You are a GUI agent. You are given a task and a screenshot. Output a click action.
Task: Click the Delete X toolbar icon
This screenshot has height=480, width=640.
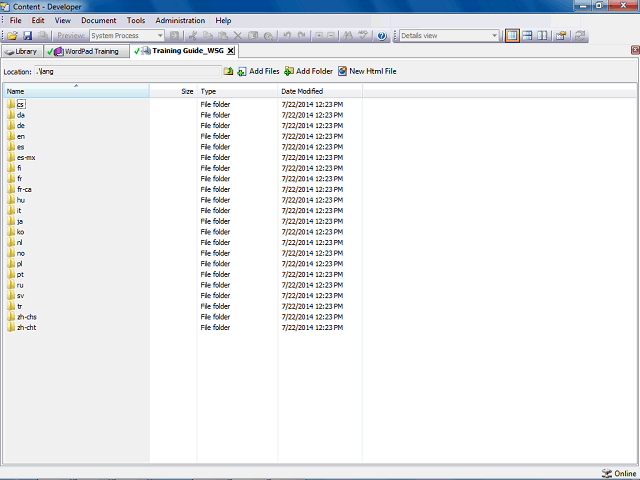pyautogui.click(x=238, y=36)
